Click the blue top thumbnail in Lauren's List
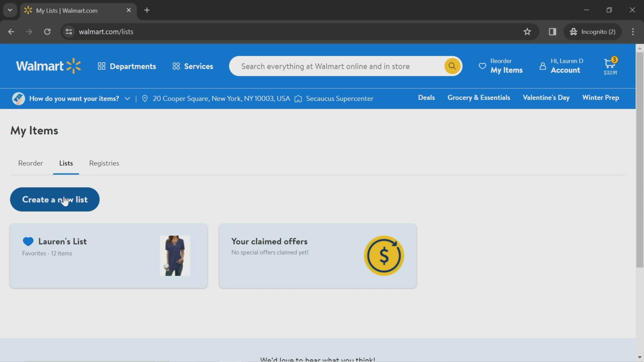The height and width of the screenshot is (362, 644). [175, 256]
